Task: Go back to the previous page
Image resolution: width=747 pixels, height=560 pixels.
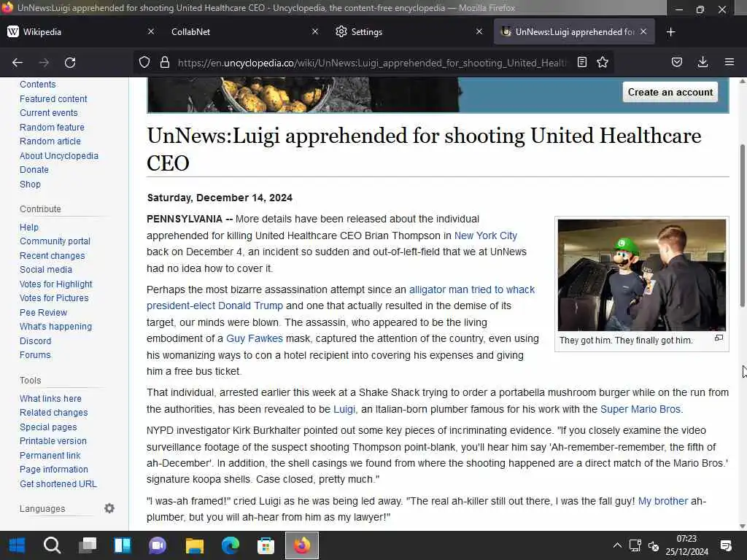Action: click(18, 63)
